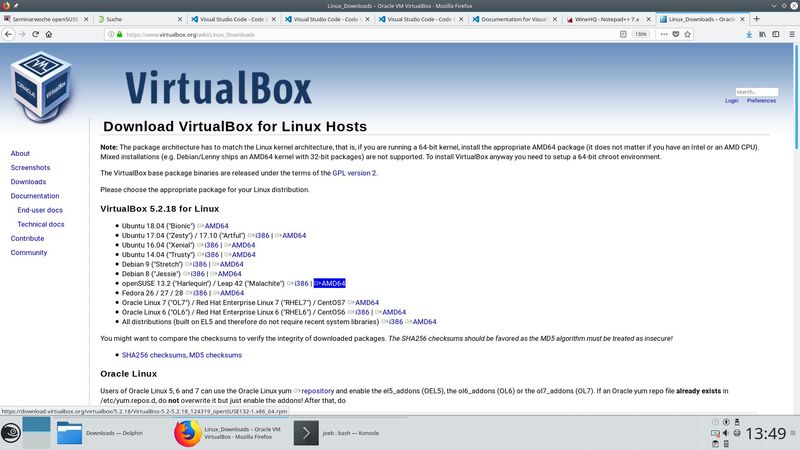Open the Contribute sidebar link
Screen dimensions: 800x450
(x=28, y=238)
